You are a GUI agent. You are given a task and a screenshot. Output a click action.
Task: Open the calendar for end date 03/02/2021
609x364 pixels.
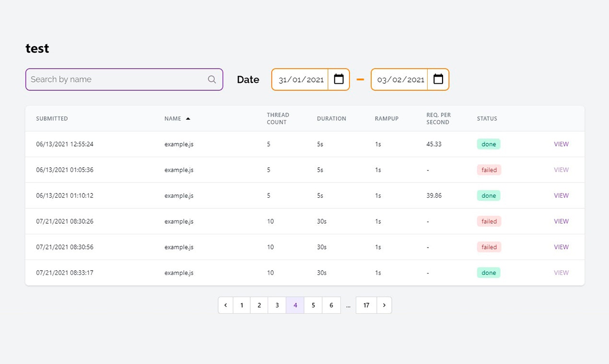tap(438, 79)
